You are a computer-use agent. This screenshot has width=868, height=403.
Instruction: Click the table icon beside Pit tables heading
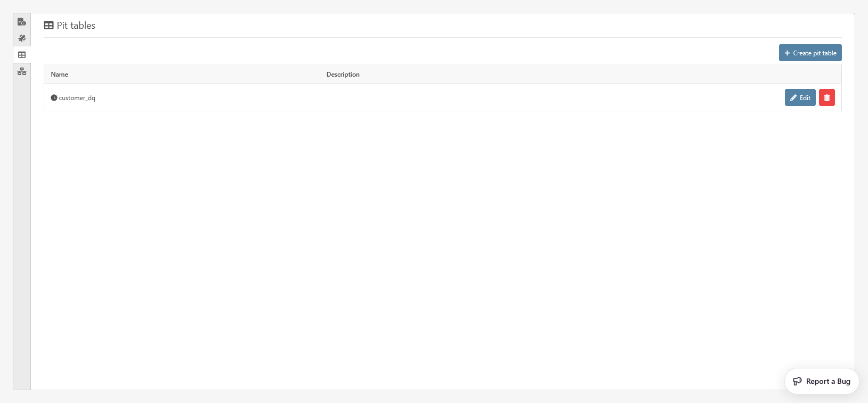pos(48,26)
